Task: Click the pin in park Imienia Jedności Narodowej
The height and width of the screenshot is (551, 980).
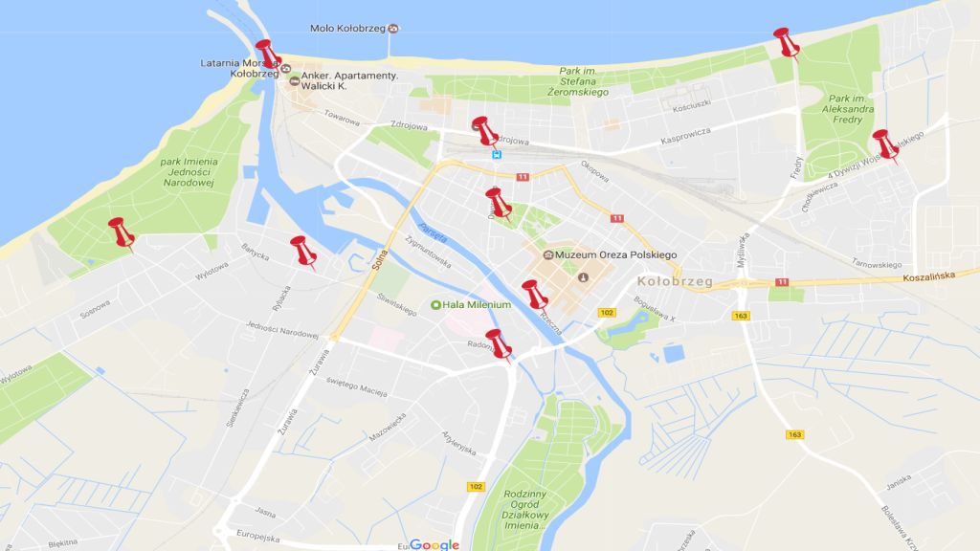Action: coord(121,233)
